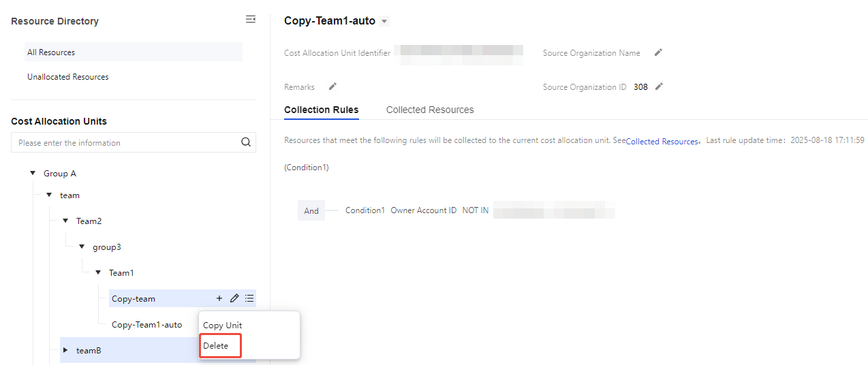Collapse the Group A tree node
Screen dimensions: 868x365
pyautogui.click(x=33, y=174)
